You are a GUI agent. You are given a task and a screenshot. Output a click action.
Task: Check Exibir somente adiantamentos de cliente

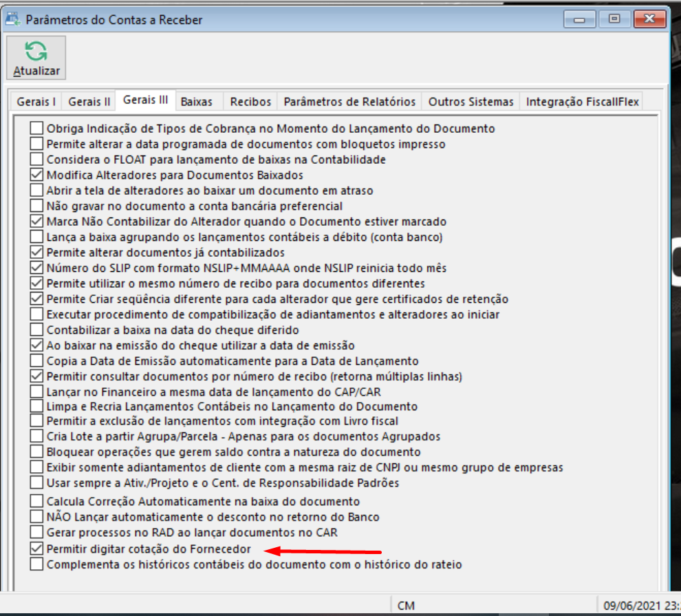[36, 467]
